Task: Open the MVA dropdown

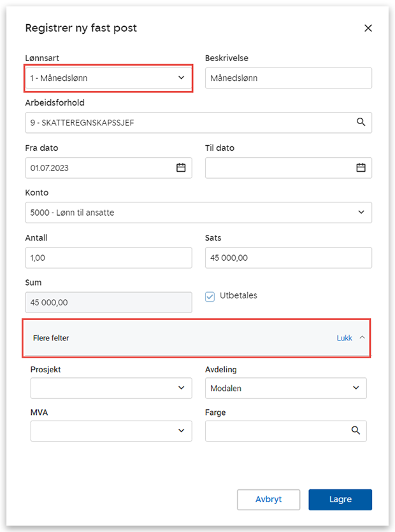Action: click(111, 431)
